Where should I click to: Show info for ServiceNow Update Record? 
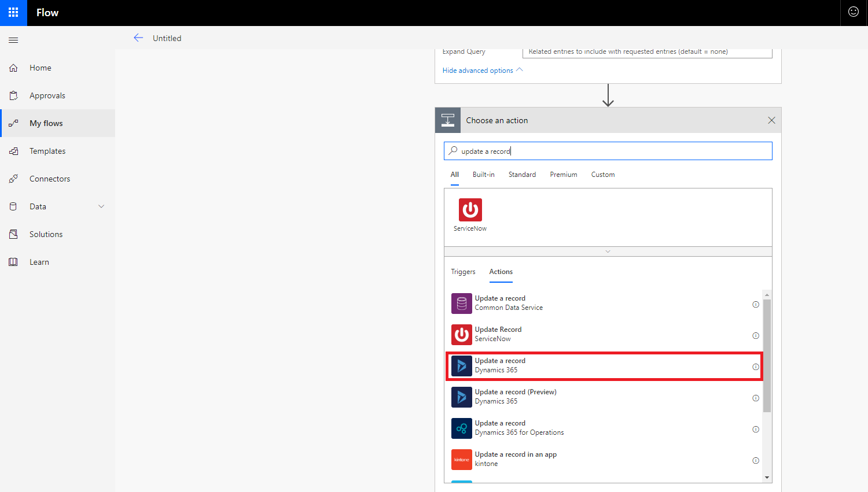(x=756, y=336)
